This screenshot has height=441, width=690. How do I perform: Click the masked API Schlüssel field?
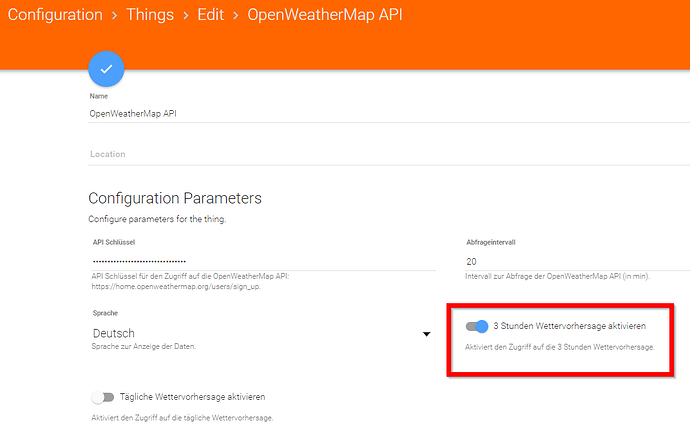click(261, 261)
